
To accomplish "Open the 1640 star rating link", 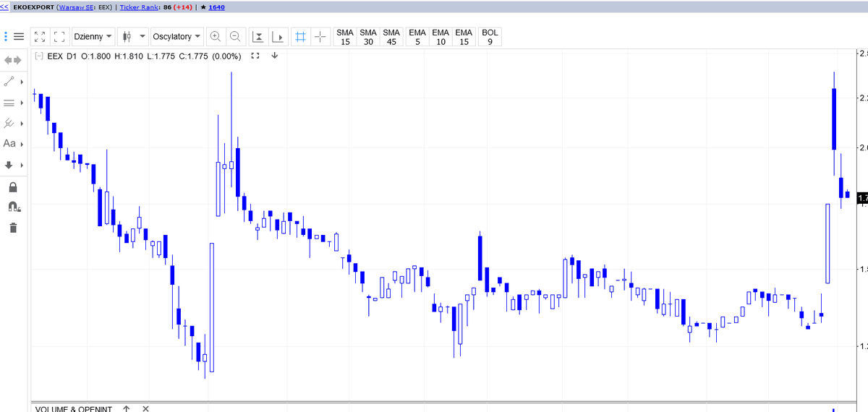I will (x=217, y=7).
